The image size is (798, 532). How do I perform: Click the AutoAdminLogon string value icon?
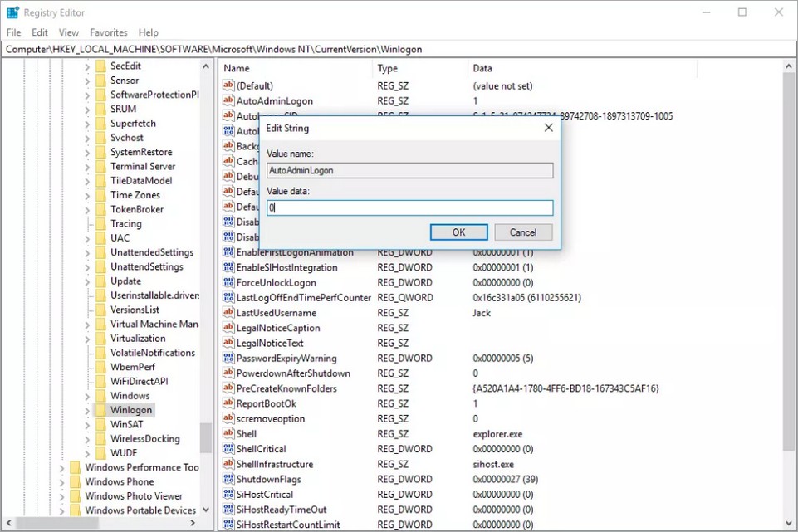tap(228, 100)
